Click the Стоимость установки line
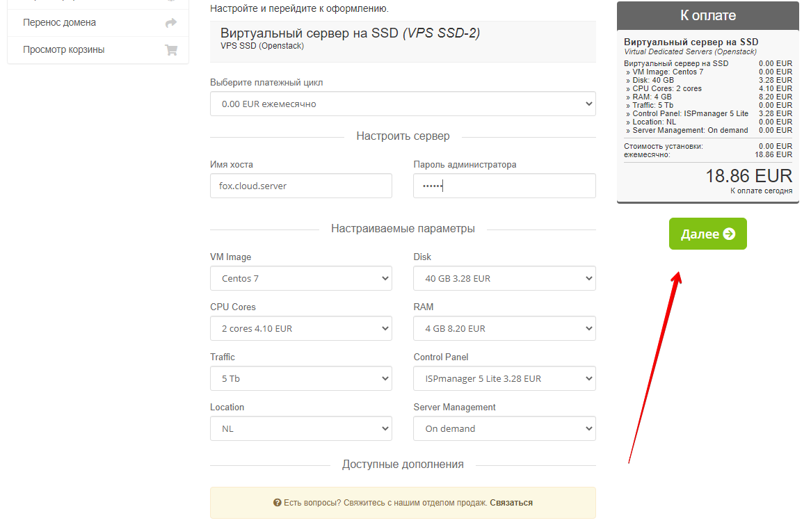The image size is (811, 532). coord(707,146)
